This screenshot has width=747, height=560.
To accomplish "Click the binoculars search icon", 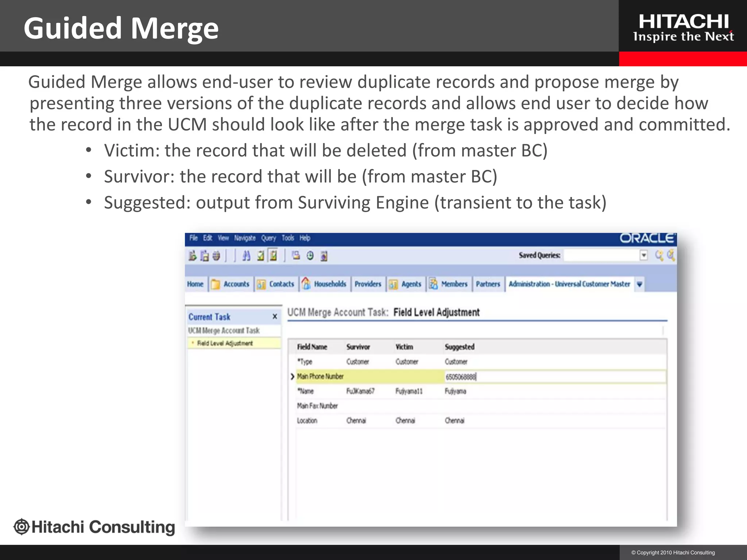I will tap(246, 256).
